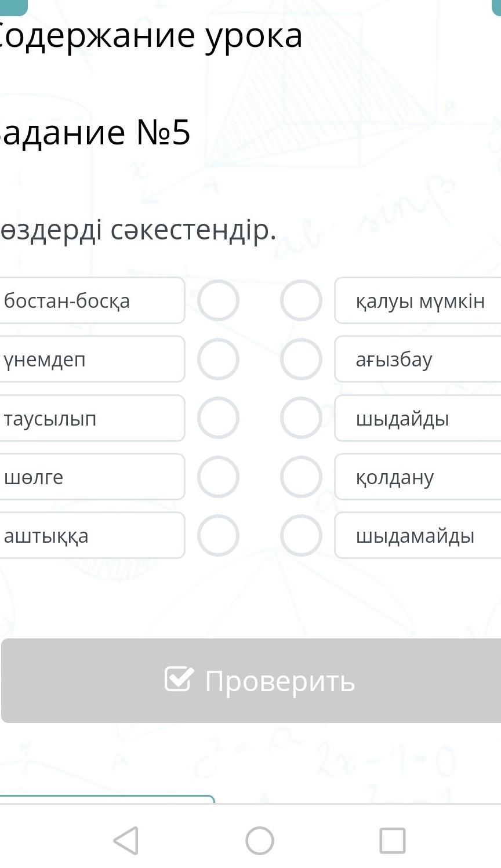Tap the Android home circle icon
The image size is (501, 868).
(x=259, y=840)
